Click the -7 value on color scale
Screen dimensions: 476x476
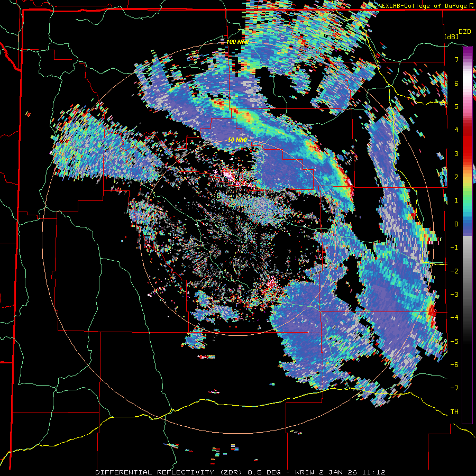pos(454,388)
